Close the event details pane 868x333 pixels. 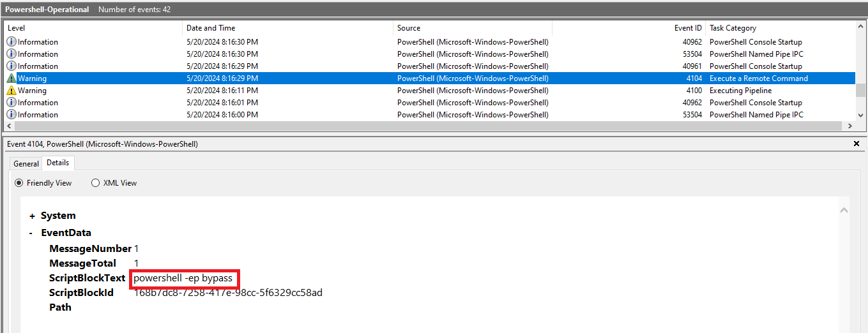click(857, 144)
